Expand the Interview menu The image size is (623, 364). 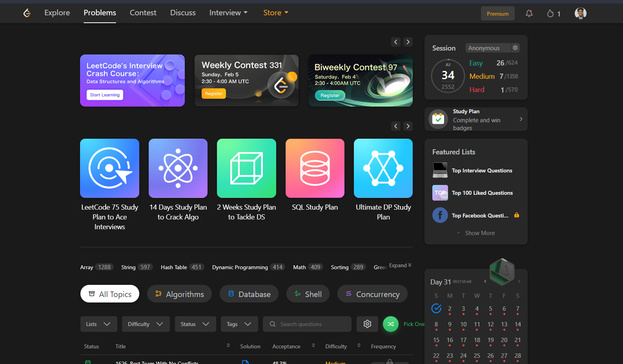(229, 13)
